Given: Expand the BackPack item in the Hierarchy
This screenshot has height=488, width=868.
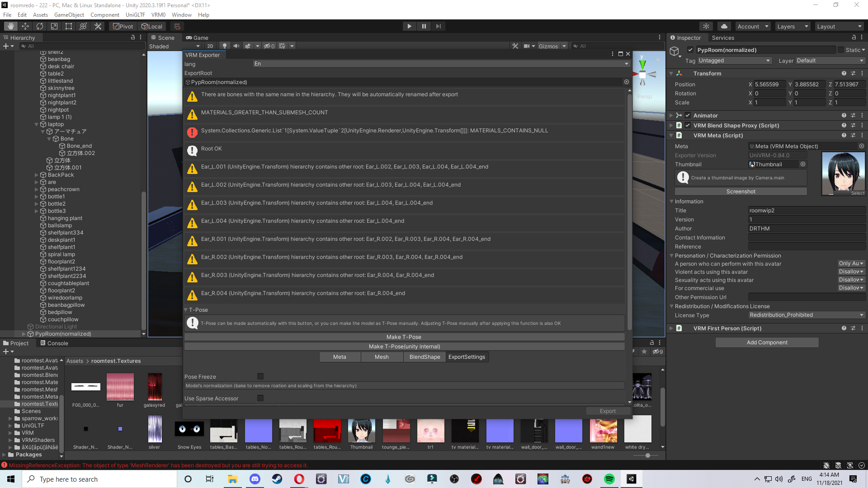Looking at the screenshot, I should pyautogui.click(x=36, y=175).
